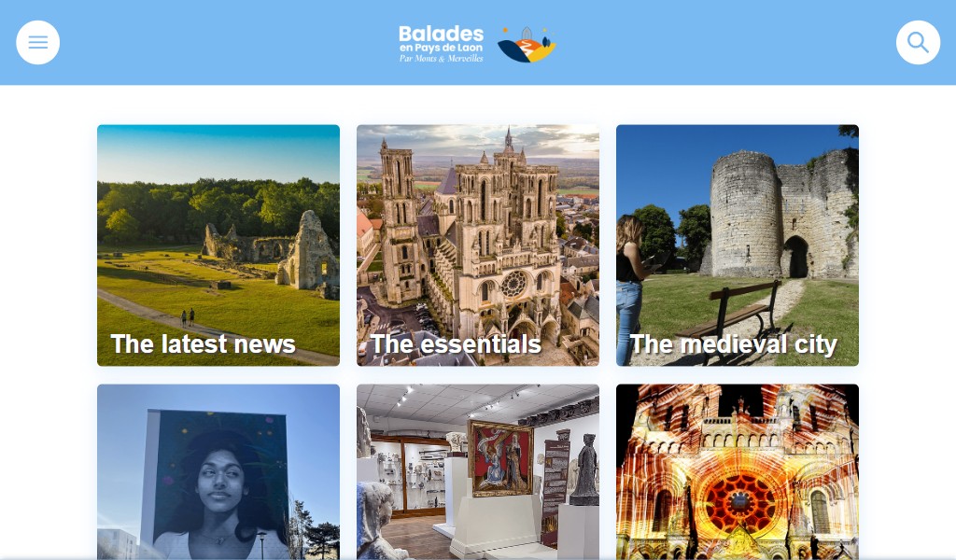Click the round stone tower in medieval photo
This screenshot has height=560, width=956.
coord(744,215)
